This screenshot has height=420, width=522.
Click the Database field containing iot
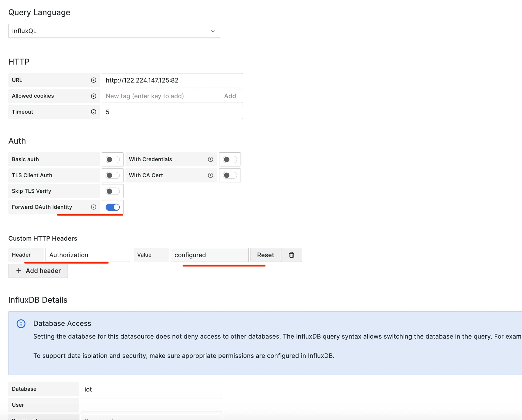coord(151,389)
